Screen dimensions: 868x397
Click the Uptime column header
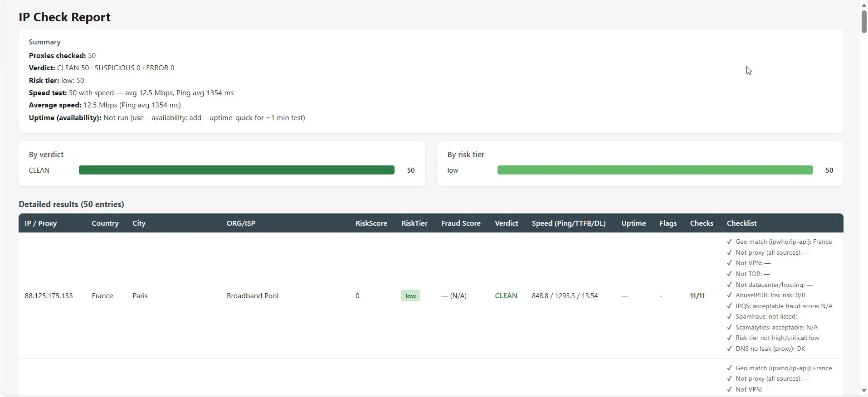633,223
